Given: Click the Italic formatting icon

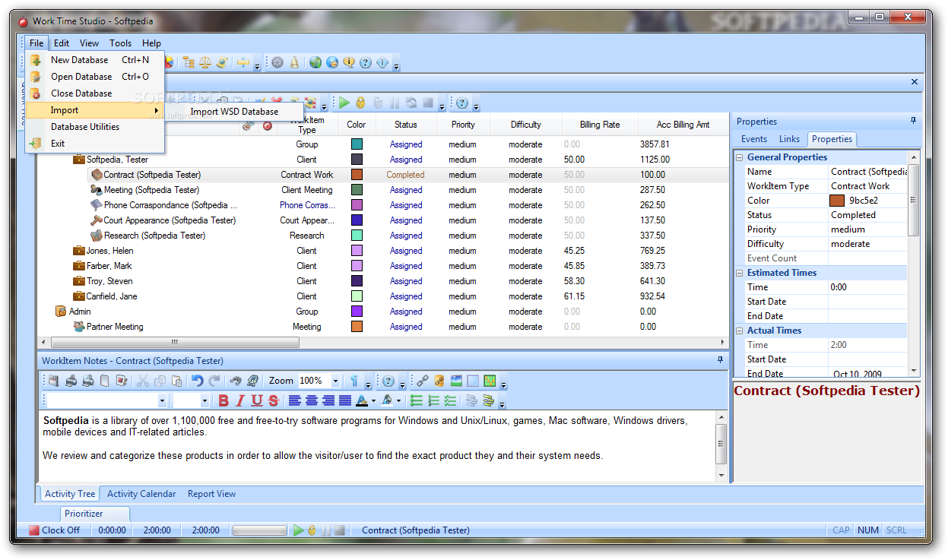Looking at the screenshot, I should (x=240, y=400).
